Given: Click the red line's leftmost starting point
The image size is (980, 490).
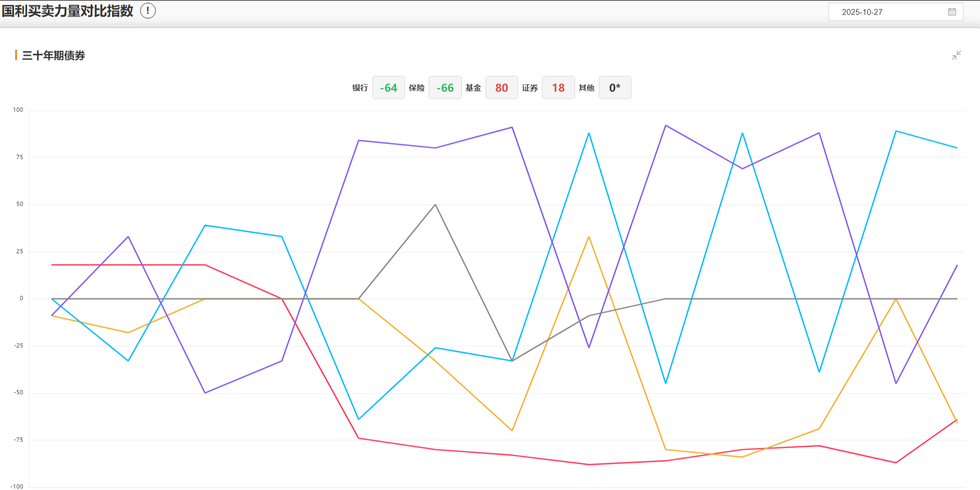Looking at the screenshot, I should pyautogui.click(x=52, y=265).
